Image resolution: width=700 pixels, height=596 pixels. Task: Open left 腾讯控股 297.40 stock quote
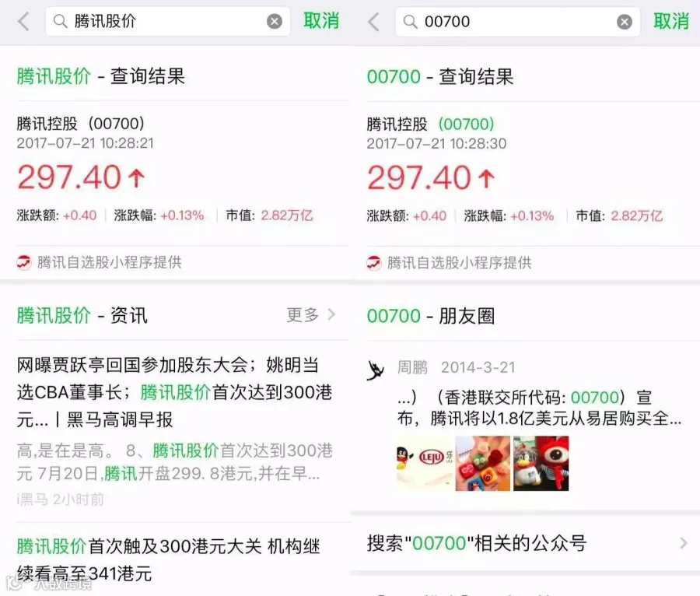pos(175,173)
